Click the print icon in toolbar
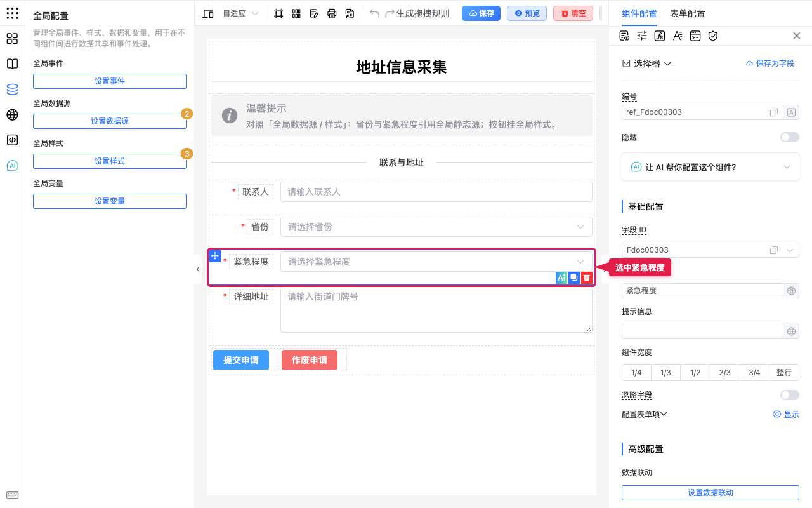 tap(332, 13)
